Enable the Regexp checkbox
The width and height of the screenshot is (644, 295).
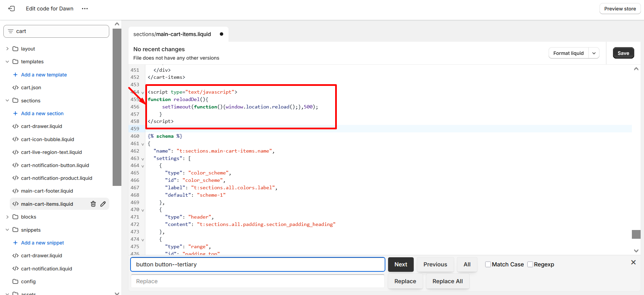pos(530,264)
